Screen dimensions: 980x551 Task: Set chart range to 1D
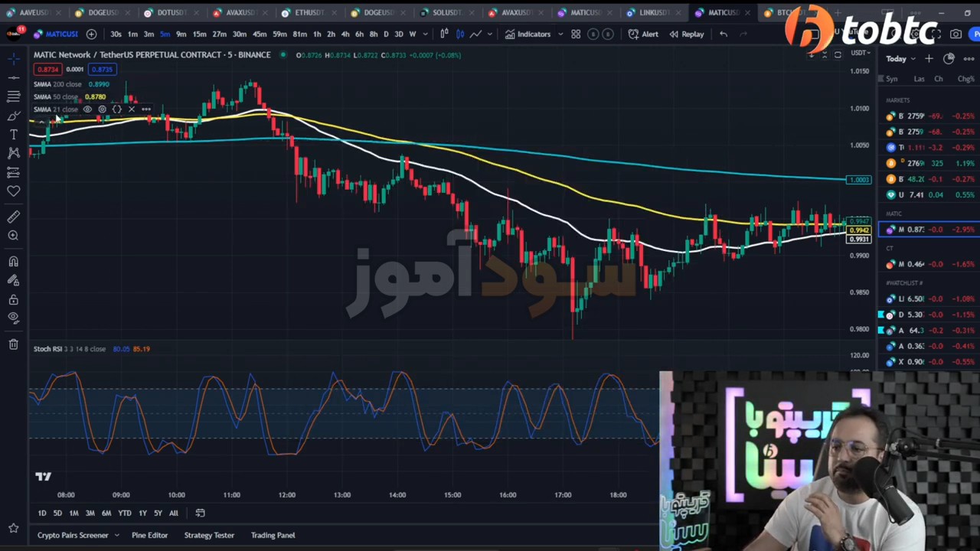42,513
